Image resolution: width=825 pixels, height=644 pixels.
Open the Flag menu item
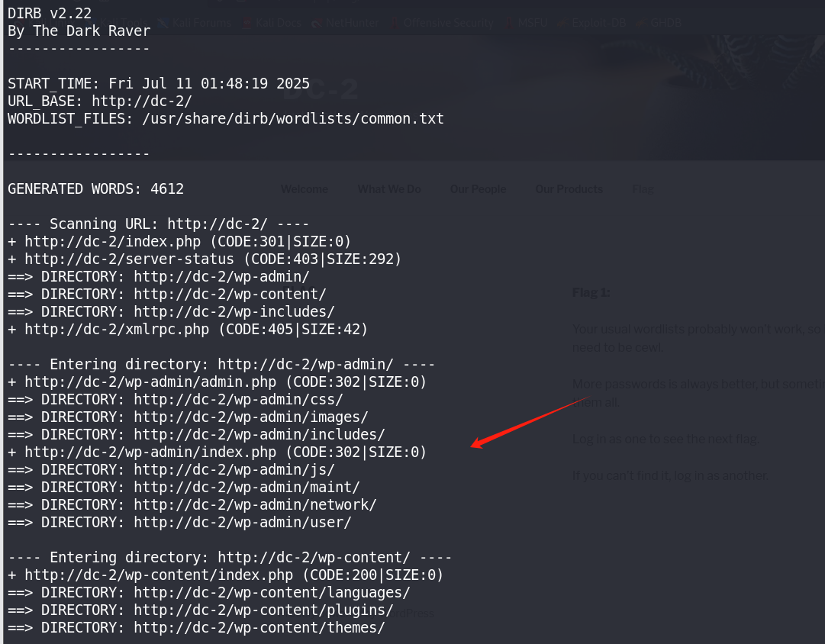(x=643, y=189)
